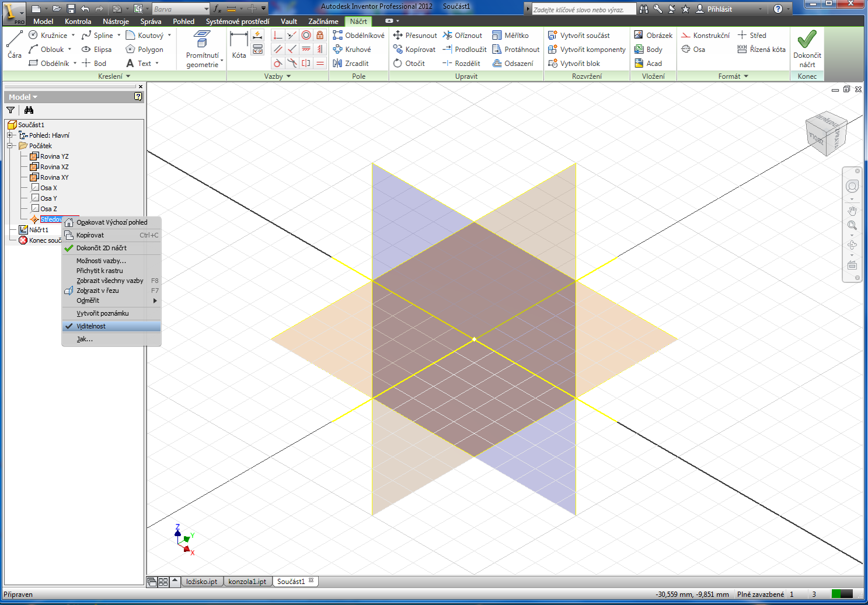The image size is (868, 605).
Task: Open the Kontrola ribbon tab
Action: (x=78, y=22)
